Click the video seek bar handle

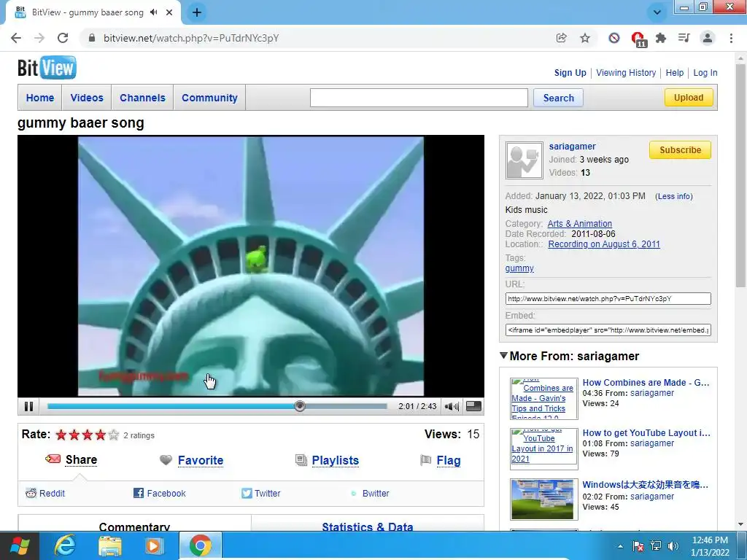point(300,406)
